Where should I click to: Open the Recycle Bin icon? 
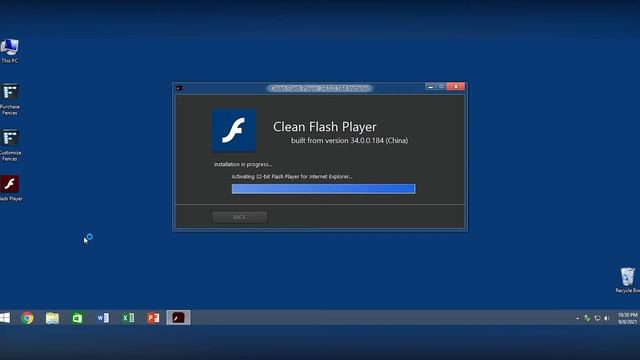click(628, 280)
